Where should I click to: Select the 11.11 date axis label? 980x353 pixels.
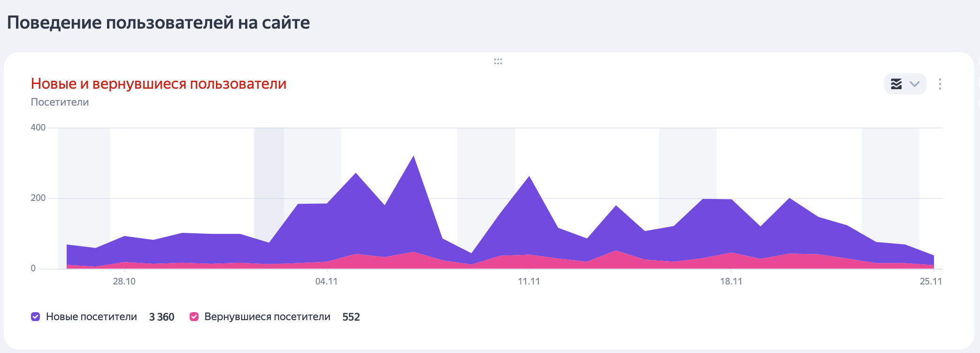529,281
